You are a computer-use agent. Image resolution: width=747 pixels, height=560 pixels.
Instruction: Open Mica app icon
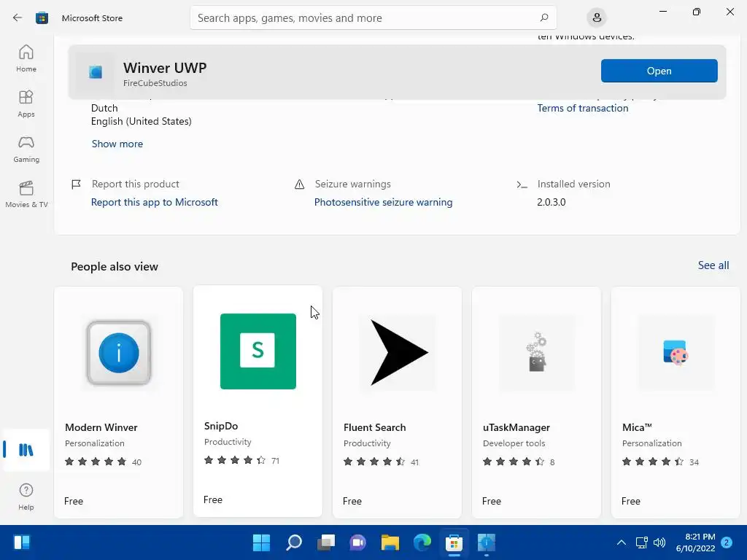[676, 353]
